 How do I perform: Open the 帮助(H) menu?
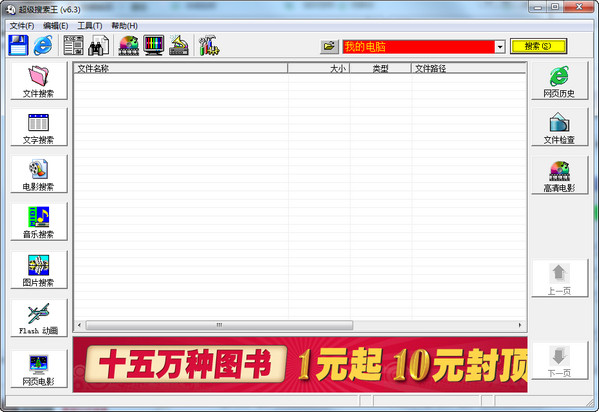125,26
